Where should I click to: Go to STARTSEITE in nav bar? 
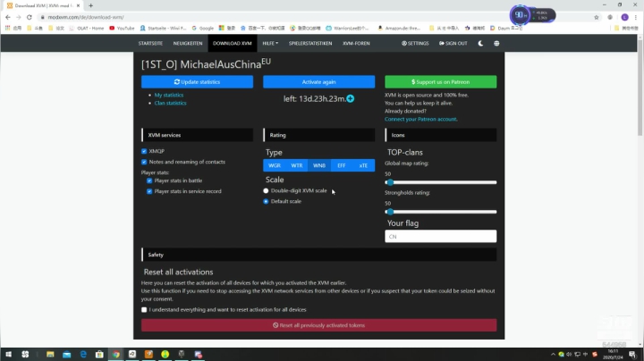coord(150,43)
